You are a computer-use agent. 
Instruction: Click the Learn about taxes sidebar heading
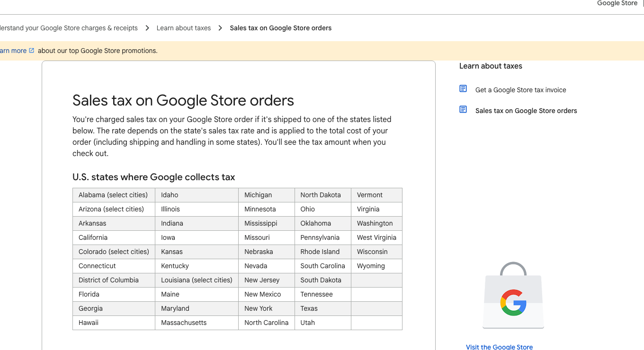[x=491, y=66]
